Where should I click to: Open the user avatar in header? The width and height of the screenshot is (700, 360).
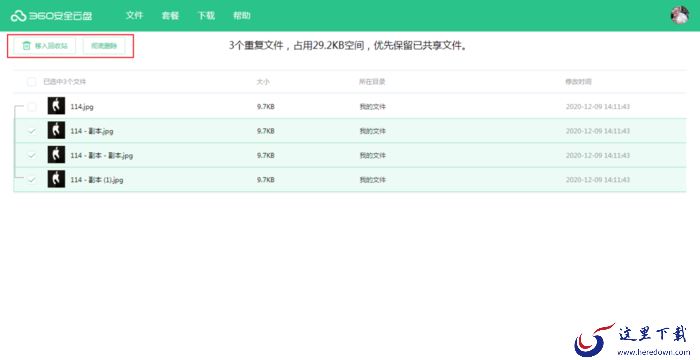[679, 15]
